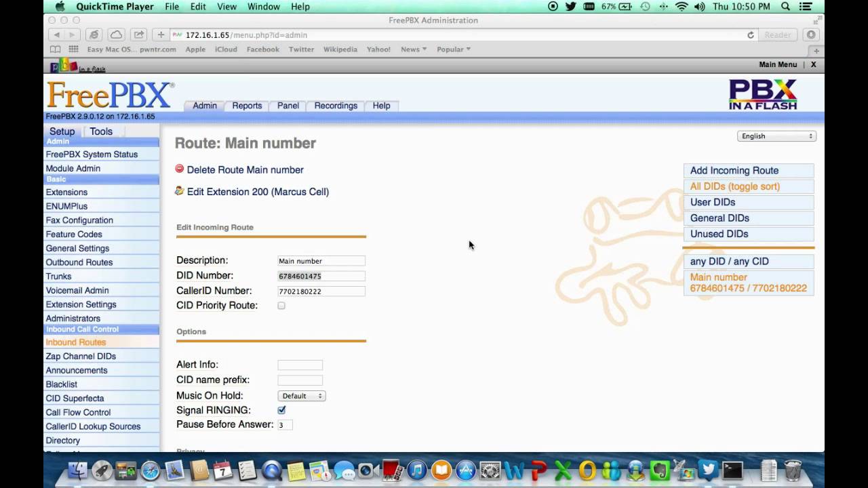Image resolution: width=868 pixels, height=488 pixels.
Task: Open Safari compass icon in dock
Action: [x=150, y=470]
